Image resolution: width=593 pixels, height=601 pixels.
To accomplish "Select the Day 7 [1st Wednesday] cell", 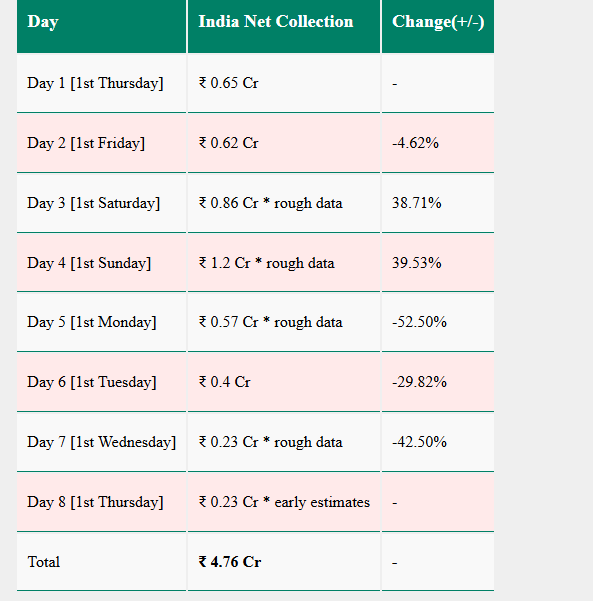I will 101,442.
